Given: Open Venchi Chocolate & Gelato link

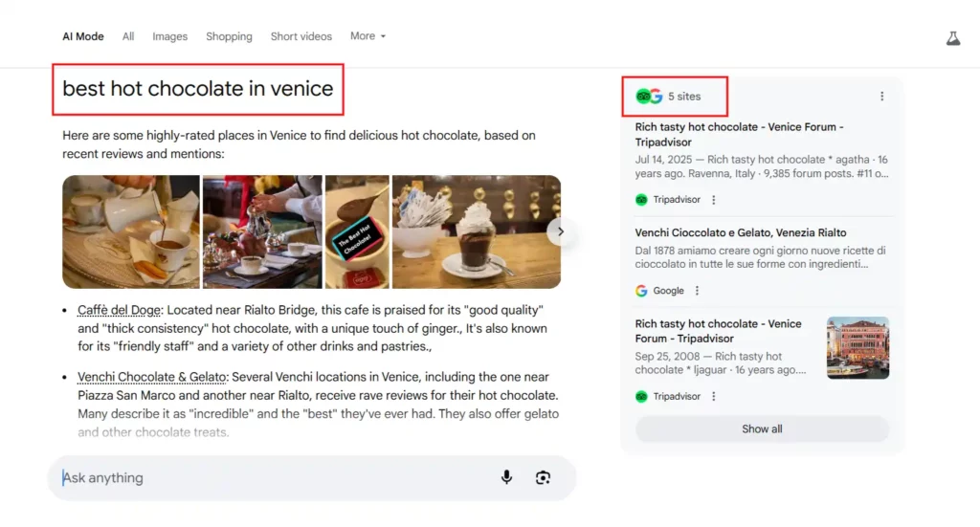Looking at the screenshot, I should [x=151, y=377].
